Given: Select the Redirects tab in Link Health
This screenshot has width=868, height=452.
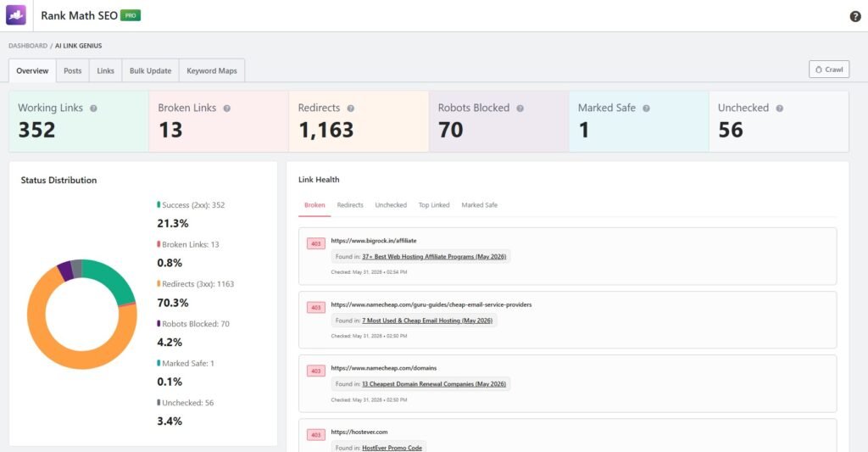Looking at the screenshot, I should pos(350,205).
